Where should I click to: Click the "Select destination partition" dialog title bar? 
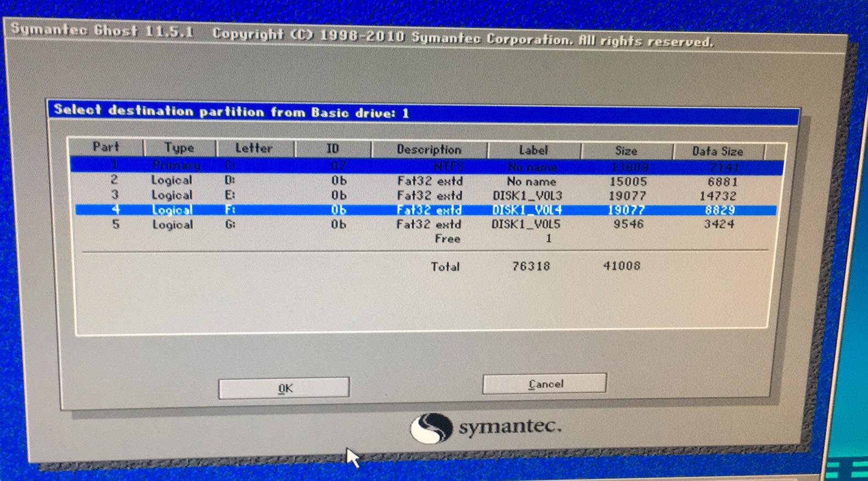[x=423, y=112]
